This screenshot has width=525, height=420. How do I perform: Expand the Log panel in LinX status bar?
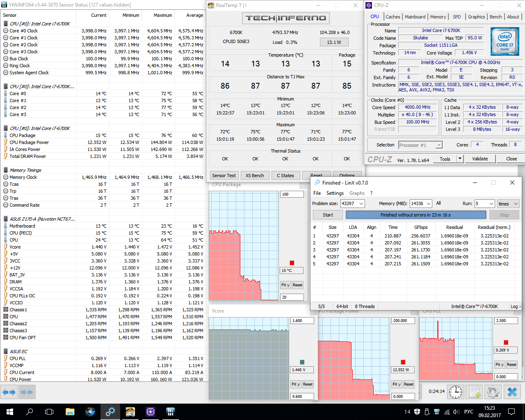pyautogui.click(x=516, y=306)
